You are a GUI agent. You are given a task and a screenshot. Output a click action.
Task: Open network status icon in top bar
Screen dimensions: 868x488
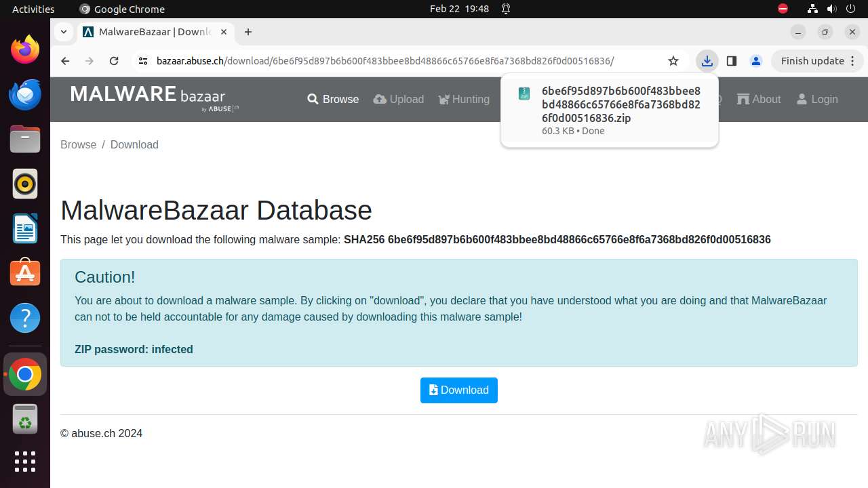(812, 9)
